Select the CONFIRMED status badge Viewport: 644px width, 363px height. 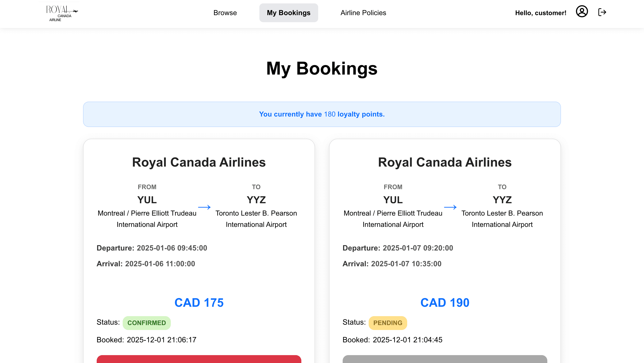coord(147,323)
